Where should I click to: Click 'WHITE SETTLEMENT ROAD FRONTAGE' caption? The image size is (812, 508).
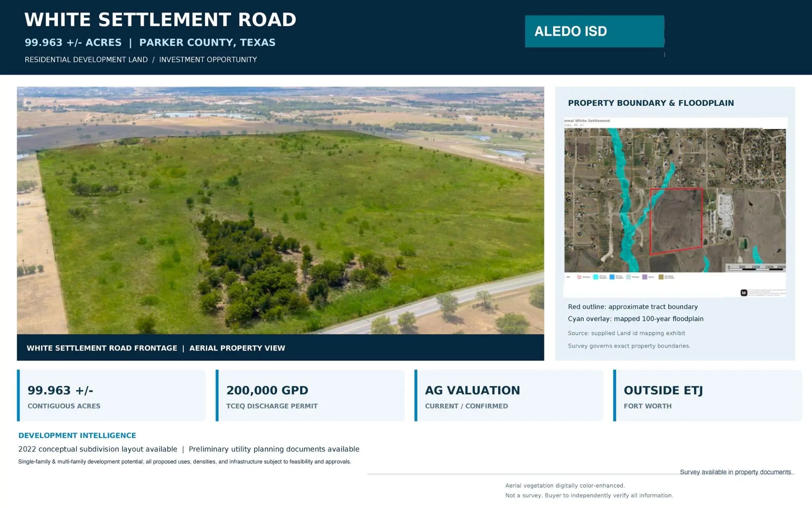pyautogui.click(x=102, y=348)
